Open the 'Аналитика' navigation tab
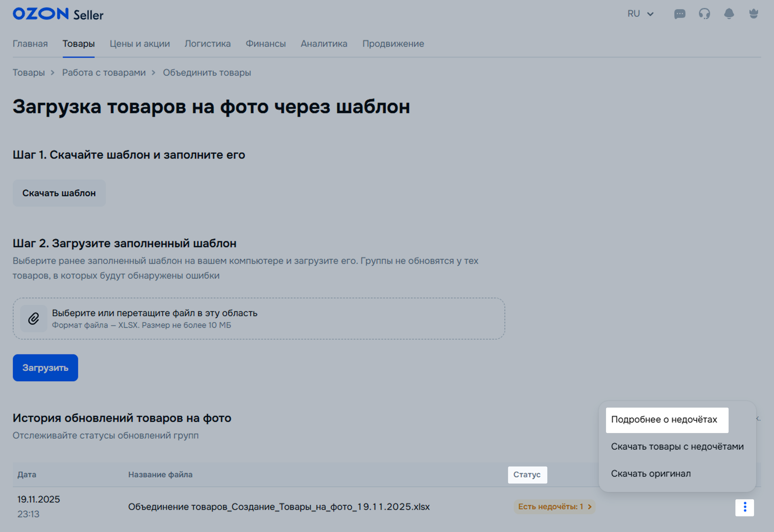This screenshot has height=532, width=774. 324,44
